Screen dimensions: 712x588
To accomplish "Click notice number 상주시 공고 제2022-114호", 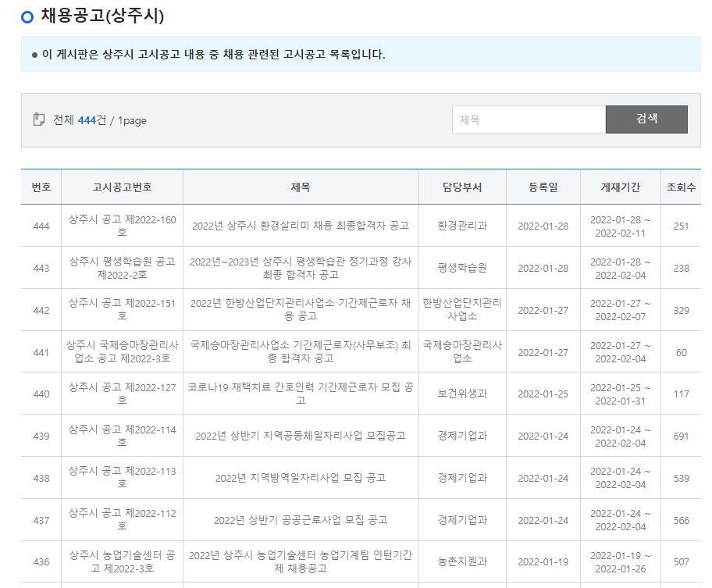I will coord(122,436).
